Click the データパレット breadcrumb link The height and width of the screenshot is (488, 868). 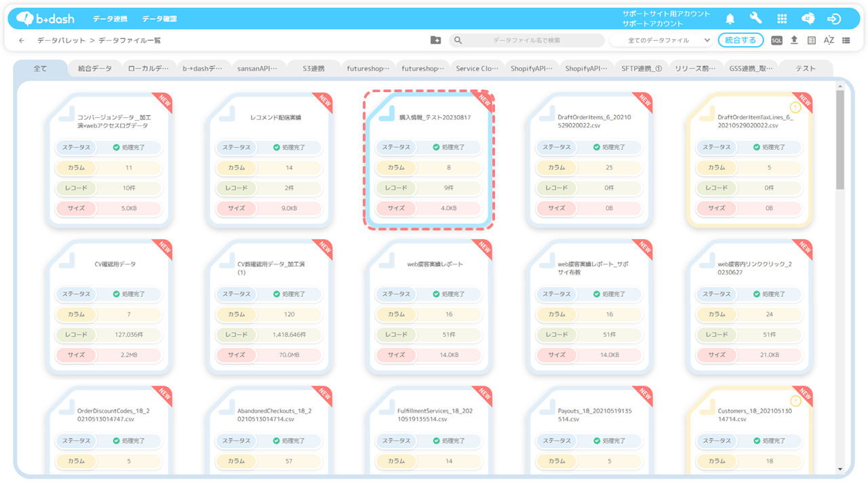[x=62, y=41]
